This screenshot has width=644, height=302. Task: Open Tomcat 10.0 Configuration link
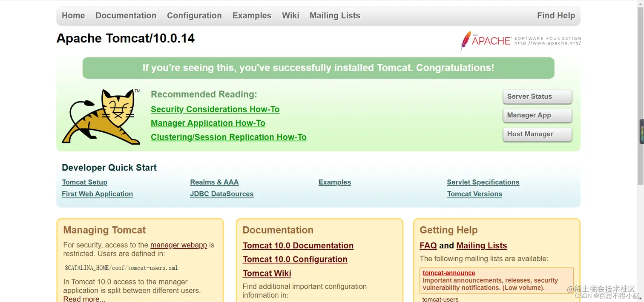point(295,259)
